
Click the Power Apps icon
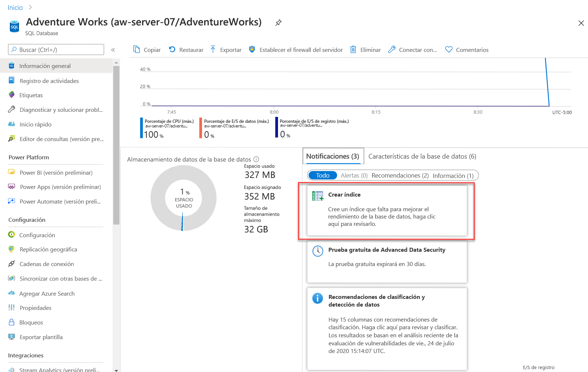[x=12, y=187]
